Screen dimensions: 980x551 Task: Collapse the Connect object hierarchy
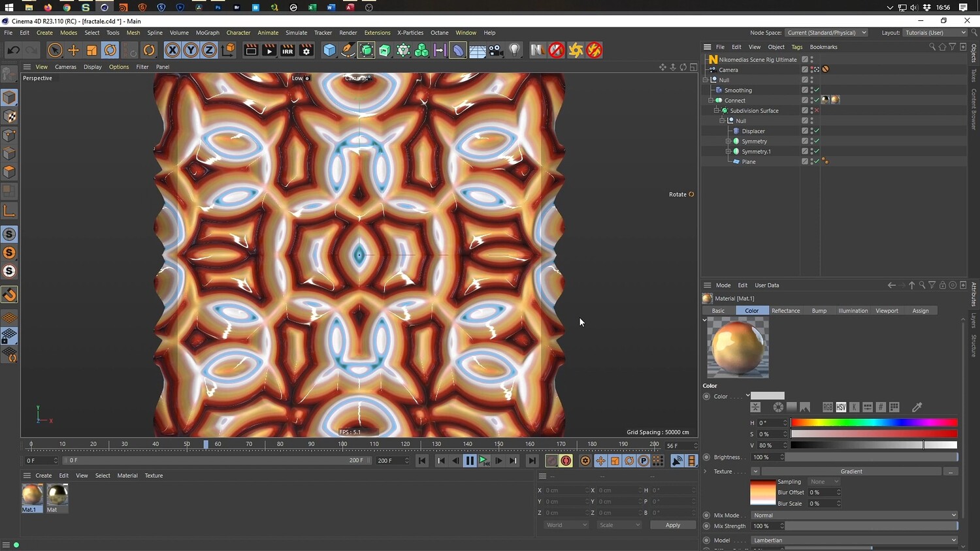(x=711, y=101)
